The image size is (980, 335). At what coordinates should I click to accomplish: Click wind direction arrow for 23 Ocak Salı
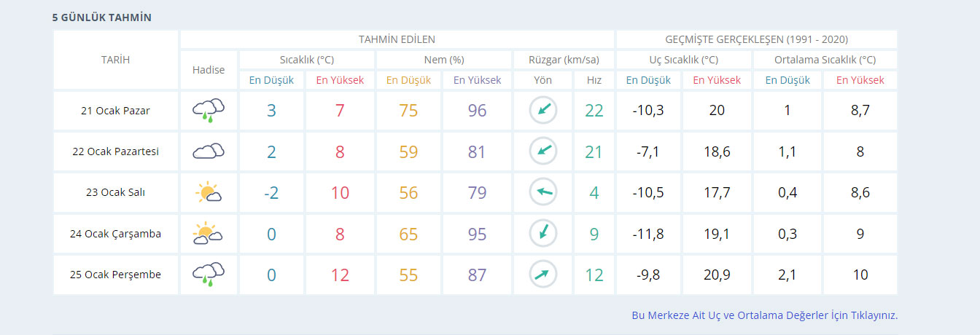pos(542,193)
